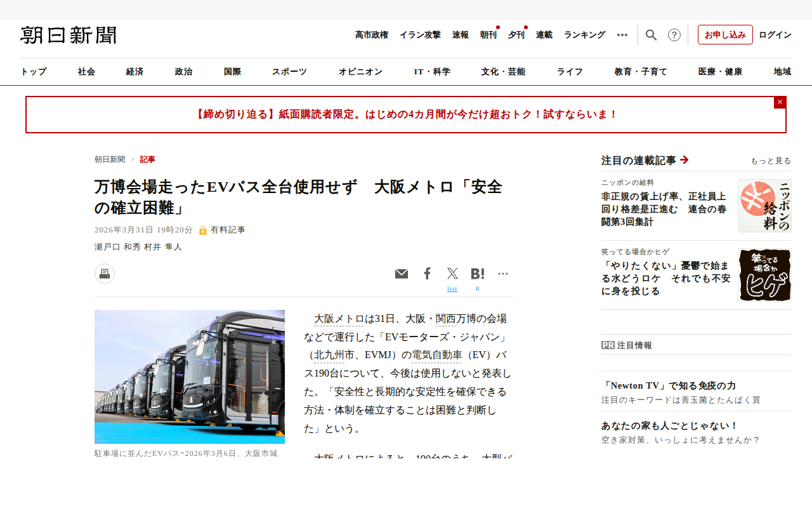Screen dimensions: 812x508
Task: Click the author names 瀬戸口 和秀 村井 隼人
Action: coord(138,247)
